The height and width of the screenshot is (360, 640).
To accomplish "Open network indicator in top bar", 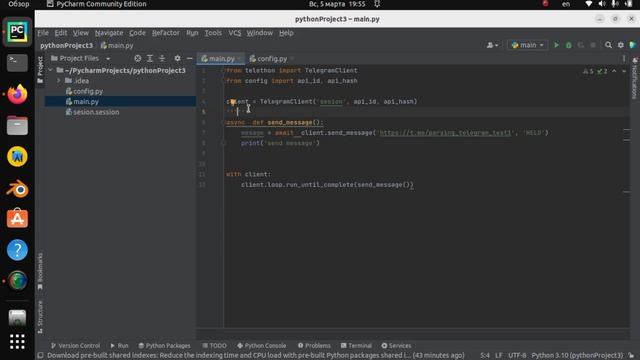I will coord(589,4).
